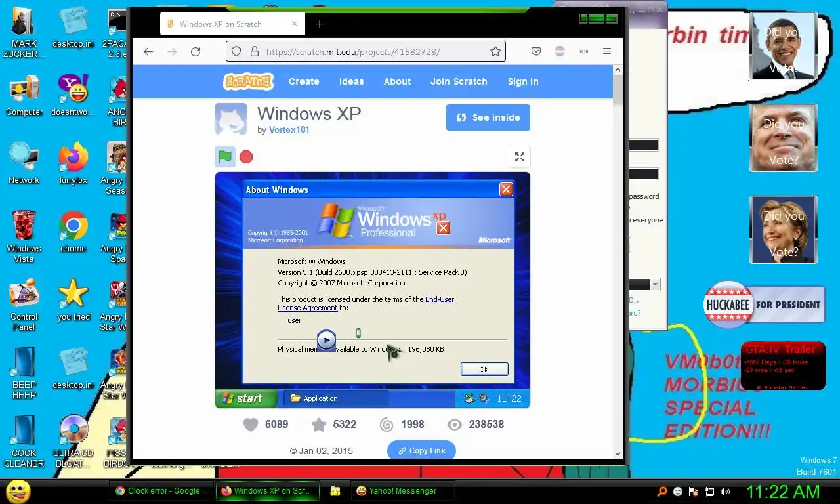Image resolution: width=840 pixels, height=504 pixels.
Task: Open the XP start button
Action: pyautogui.click(x=246, y=398)
